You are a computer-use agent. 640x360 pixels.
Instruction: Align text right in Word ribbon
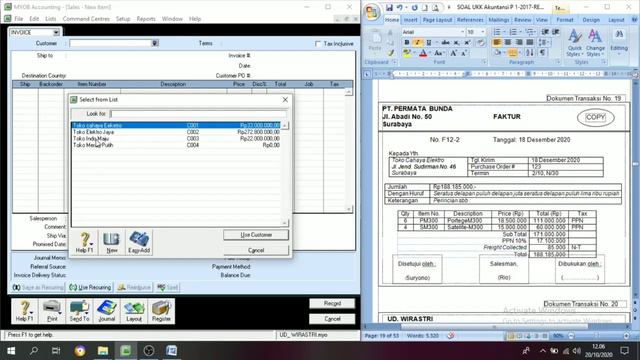519,42
